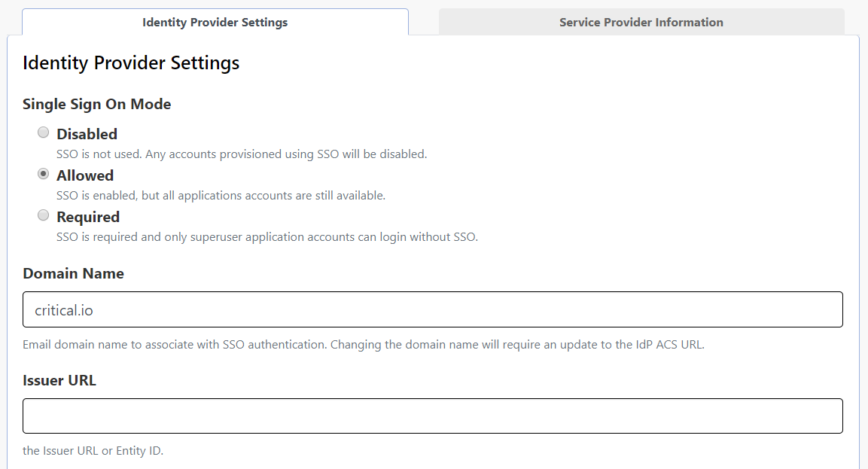Click the 'Single Sign On Mode' heading
This screenshot has height=469, width=868.
[96, 104]
